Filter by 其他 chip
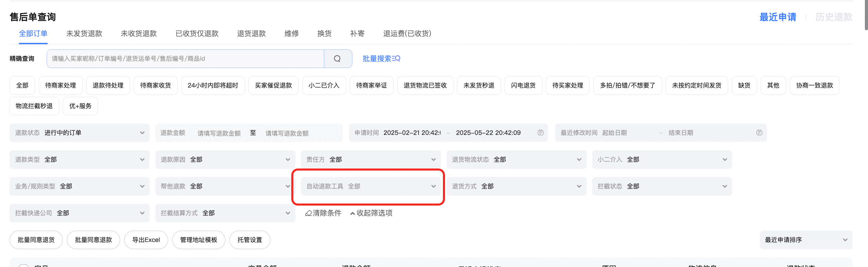 (773, 85)
